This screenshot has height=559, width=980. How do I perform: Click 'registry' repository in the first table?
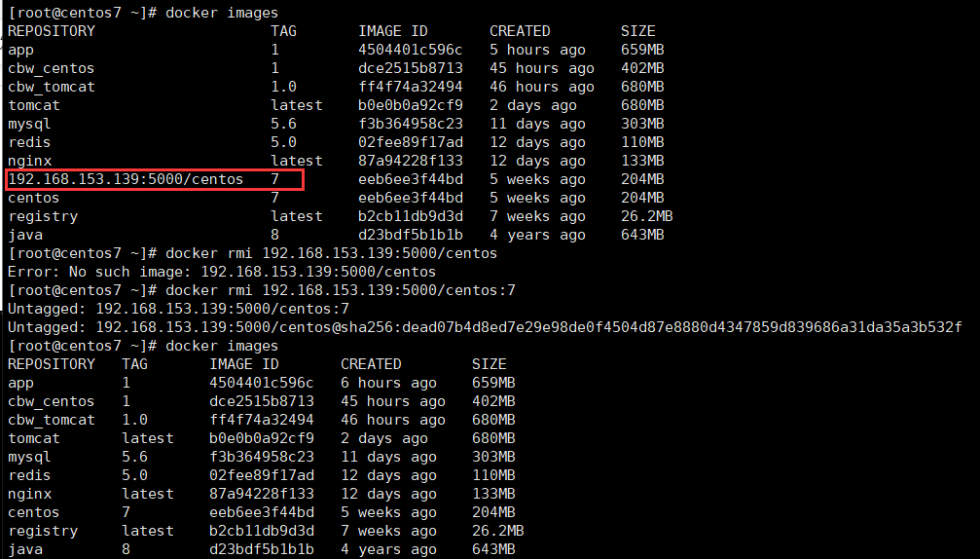coord(43,216)
